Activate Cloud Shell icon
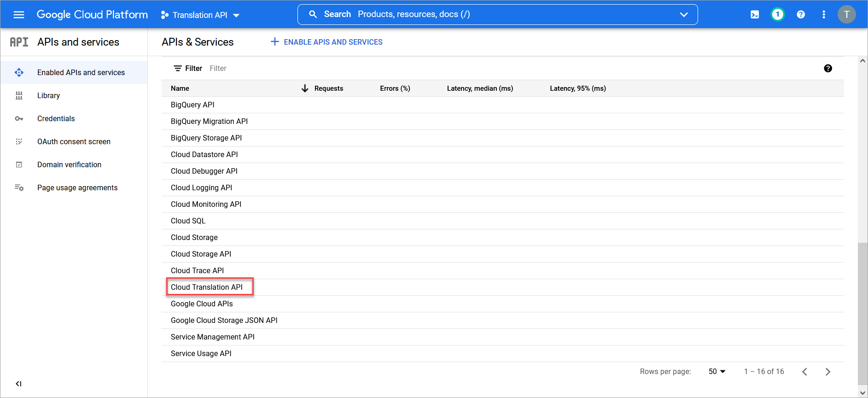This screenshot has height=398, width=868. pyautogui.click(x=755, y=15)
